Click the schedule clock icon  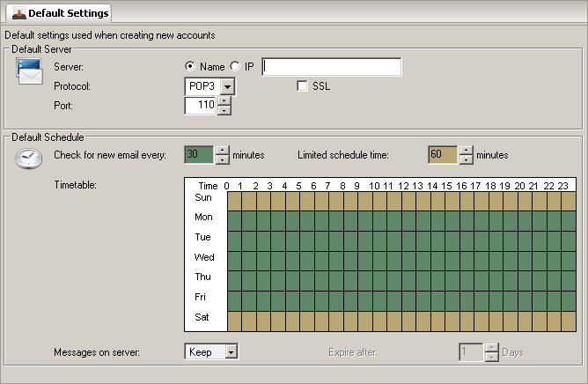(28, 159)
